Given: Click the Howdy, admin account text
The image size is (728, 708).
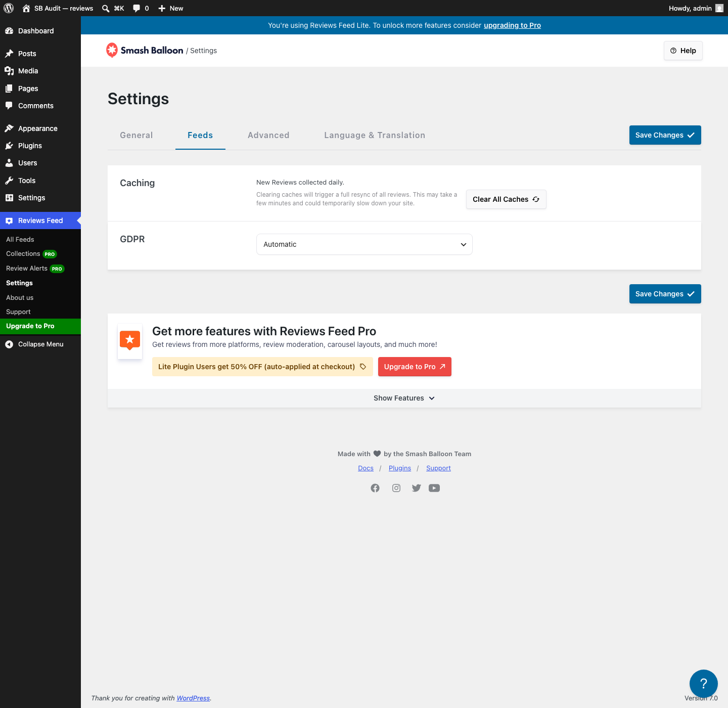Looking at the screenshot, I should tap(690, 8).
